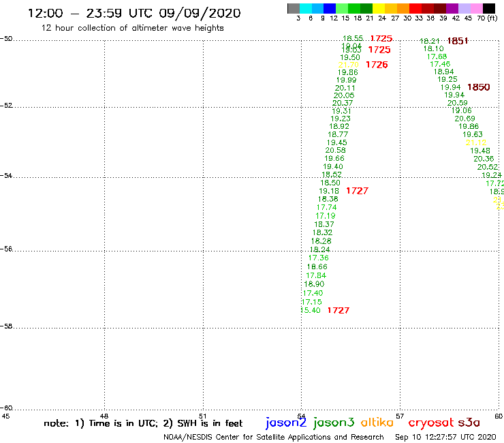Click the 48 longitude axis label
504x443 pixels.
(x=104, y=416)
